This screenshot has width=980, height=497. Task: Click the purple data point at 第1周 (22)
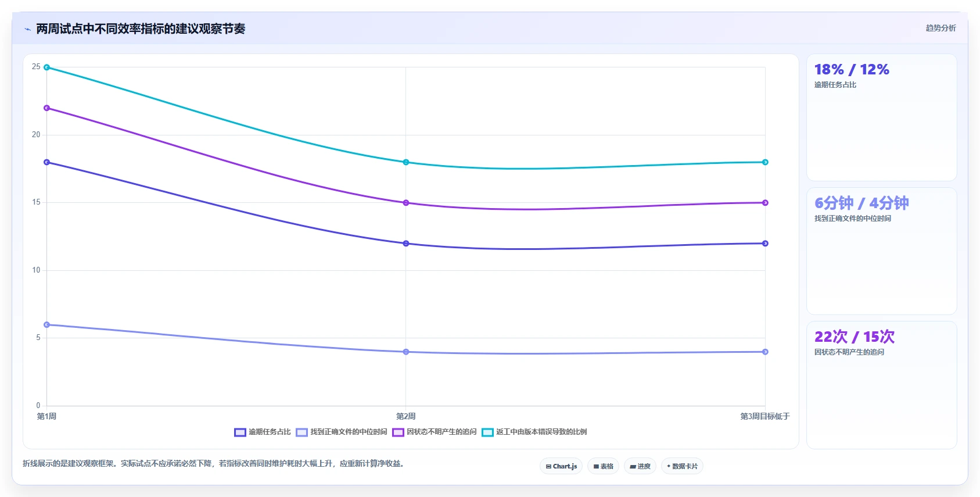click(x=47, y=108)
